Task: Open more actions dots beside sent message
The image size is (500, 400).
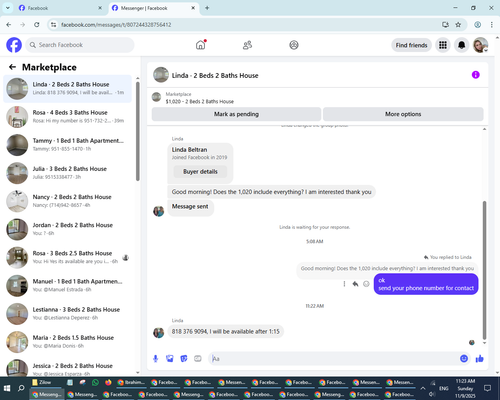Action: 344,284
